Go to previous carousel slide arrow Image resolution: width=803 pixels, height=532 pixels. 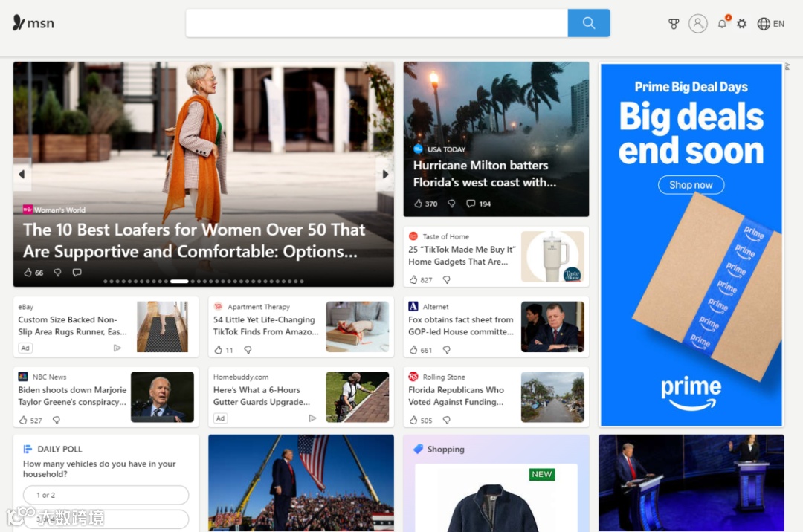pyautogui.click(x=22, y=175)
